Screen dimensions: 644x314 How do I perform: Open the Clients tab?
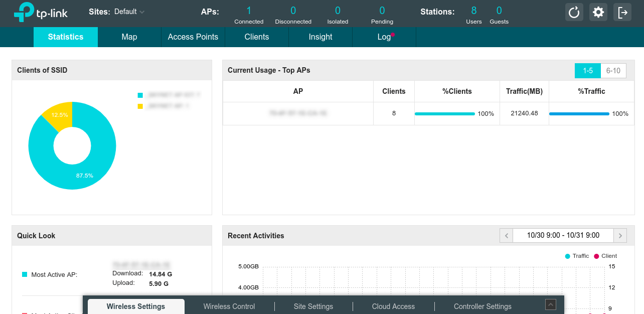256,37
